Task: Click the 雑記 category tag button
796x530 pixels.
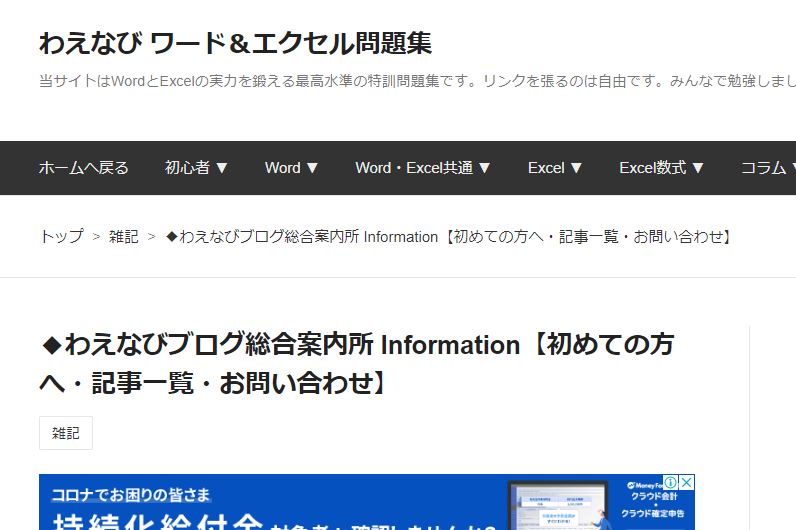Action: [66, 433]
